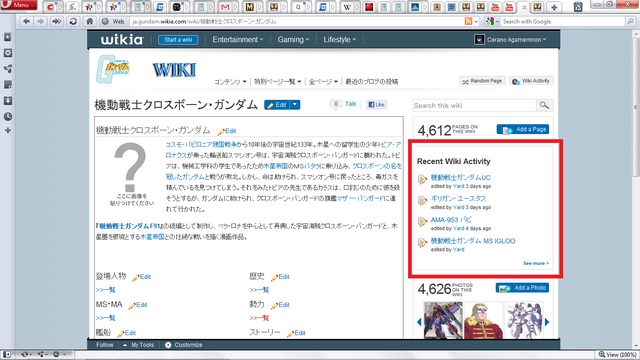
Task: Expand the コンテンツ navigation menu
Action: click(x=230, y=82)
